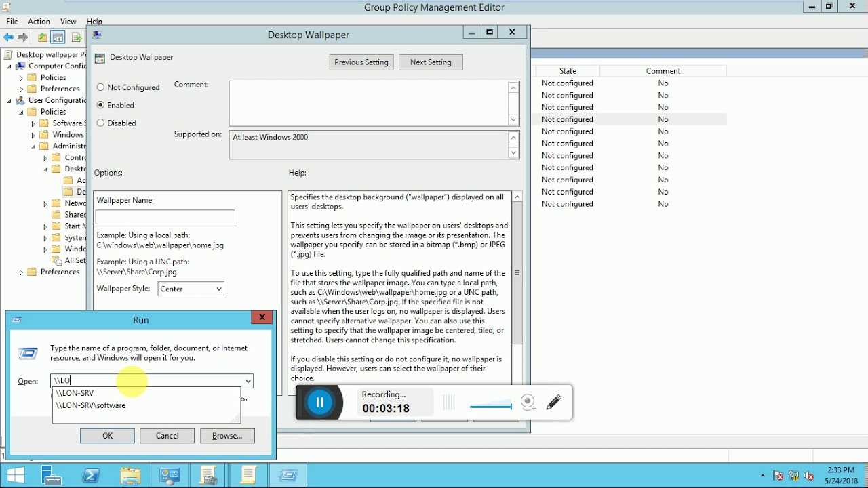Expand Policies under Computer Configuration
Viewport: 868px width, 488px height.
(x=21, y=78)
